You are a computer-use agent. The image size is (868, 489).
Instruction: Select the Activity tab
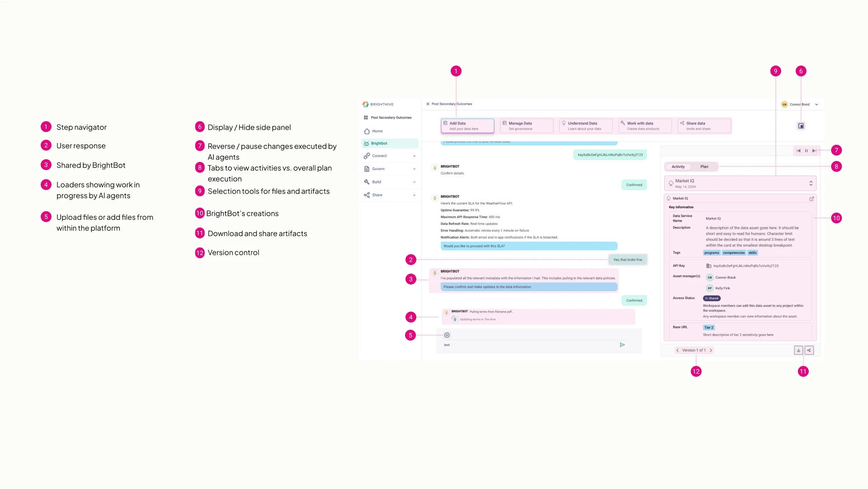pos(678,166)
